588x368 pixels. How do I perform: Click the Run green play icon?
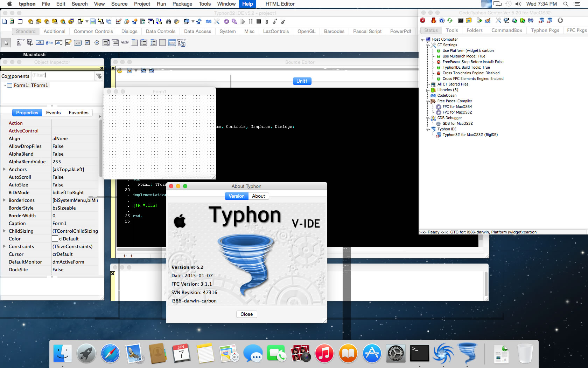(243, 21)
